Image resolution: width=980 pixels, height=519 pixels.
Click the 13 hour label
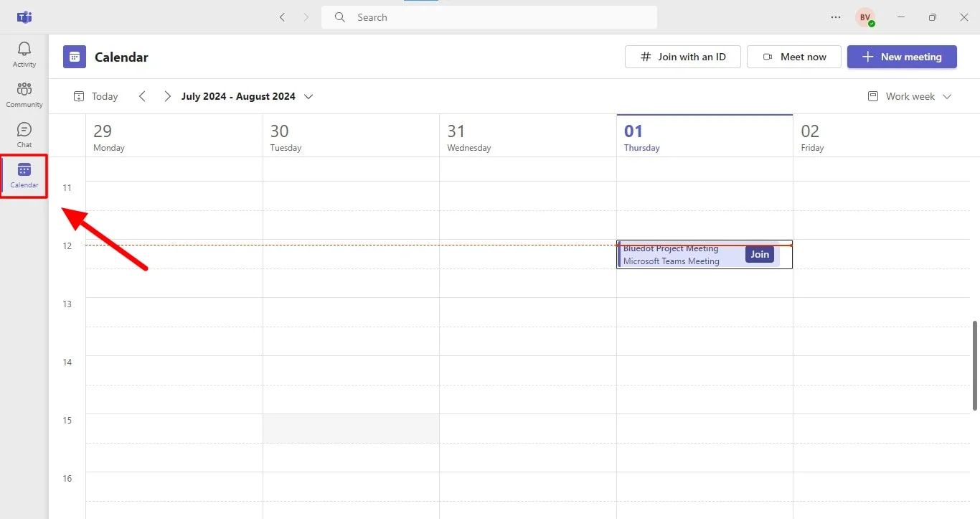(x=67, y=304)
